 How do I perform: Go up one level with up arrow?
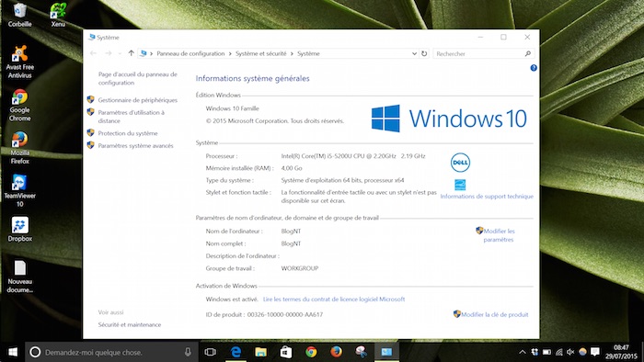[x=131, y=53]
